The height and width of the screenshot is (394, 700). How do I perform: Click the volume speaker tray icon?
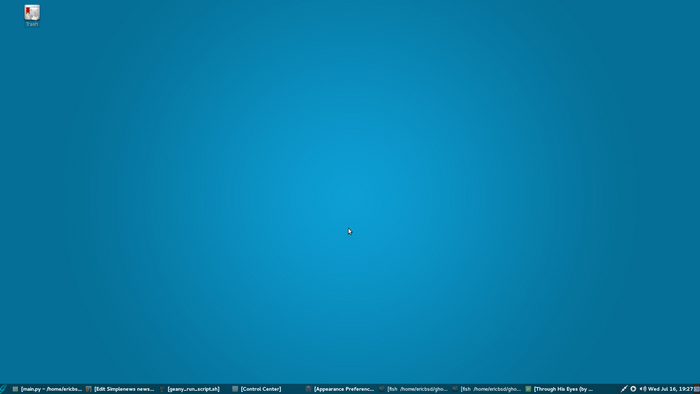click(642, 389)
